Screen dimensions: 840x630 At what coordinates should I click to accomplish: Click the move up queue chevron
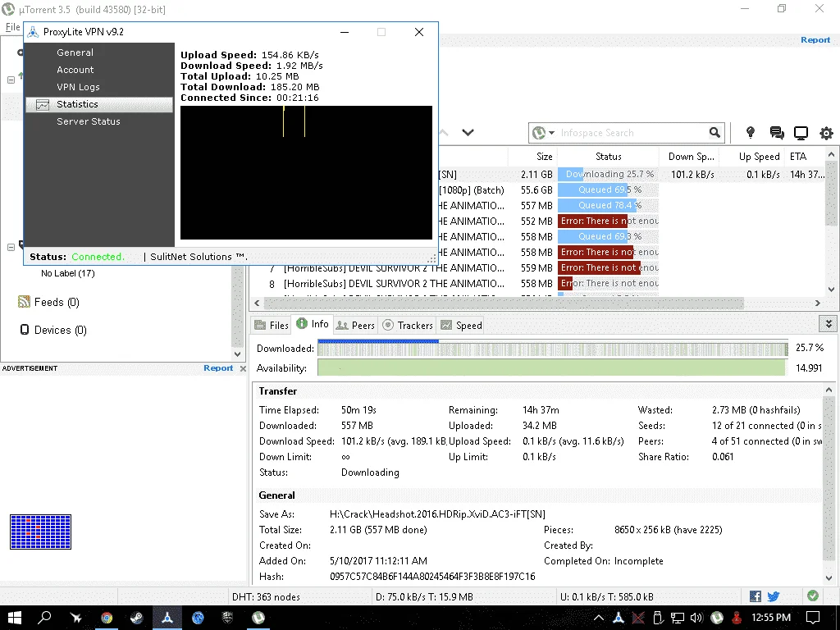pyautogui.click(x=444, y=132)
